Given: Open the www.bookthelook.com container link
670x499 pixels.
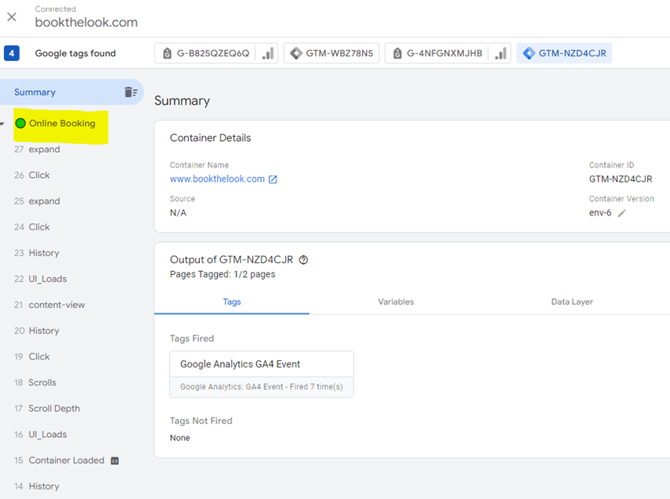Looking at the screenshot, I should [x=217, y=179].
